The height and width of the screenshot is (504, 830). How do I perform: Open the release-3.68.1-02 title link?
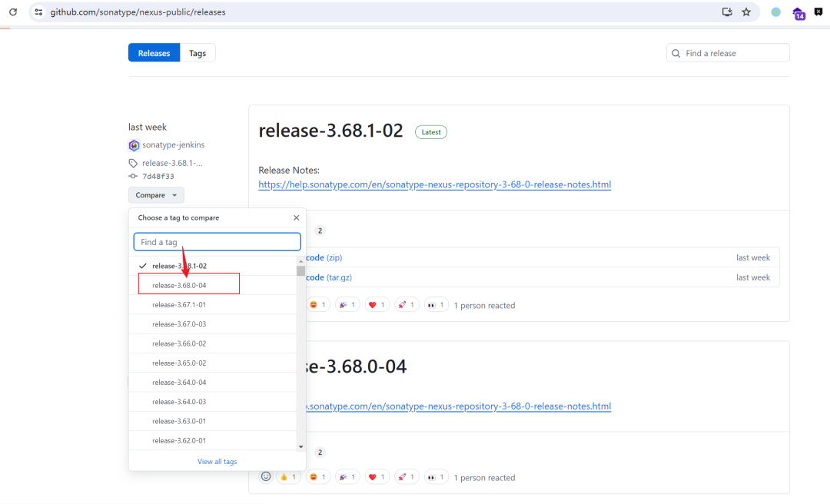[330, 131]
